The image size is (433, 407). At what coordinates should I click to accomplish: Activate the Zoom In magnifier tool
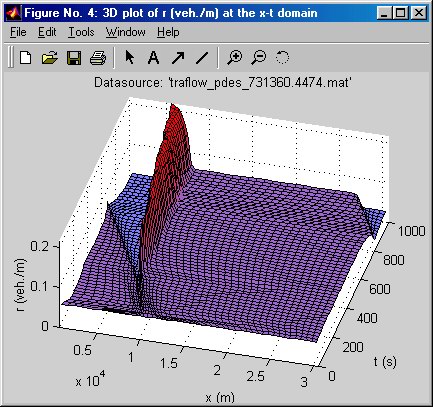point(235,57)
